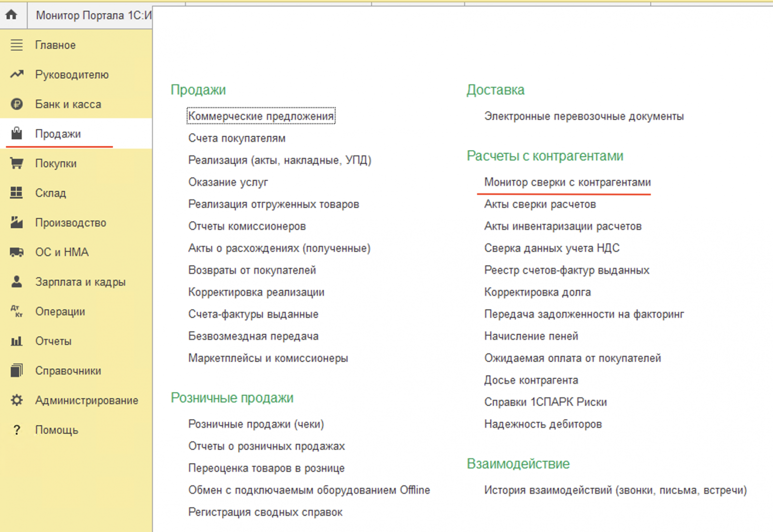Open Реализация отгруженных товаров

pos(274,204)
